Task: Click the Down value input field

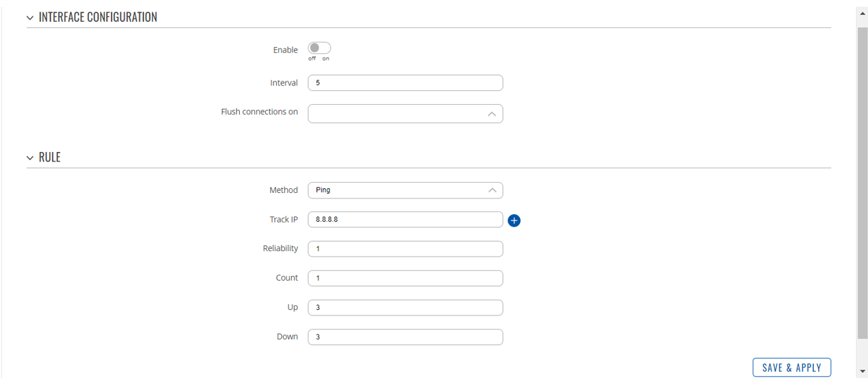Action: (406, 337)
